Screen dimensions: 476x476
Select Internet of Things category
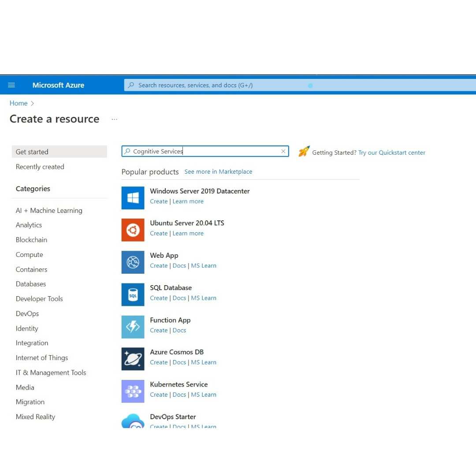[x=42, y=358]
